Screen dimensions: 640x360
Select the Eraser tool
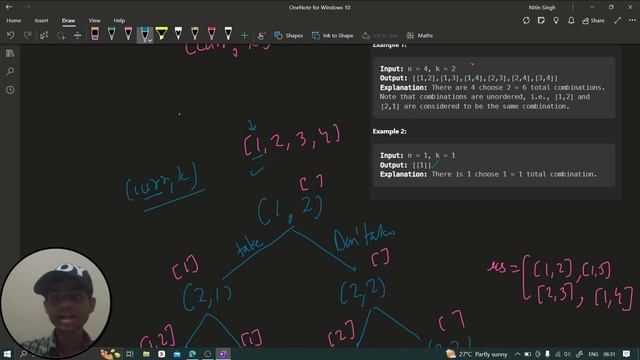coord(95,34)
